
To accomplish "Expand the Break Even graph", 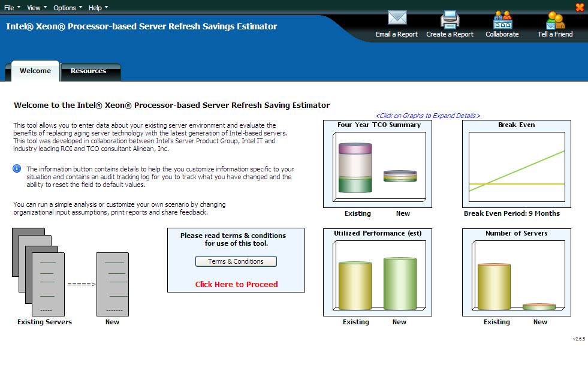I will point(517,164).
